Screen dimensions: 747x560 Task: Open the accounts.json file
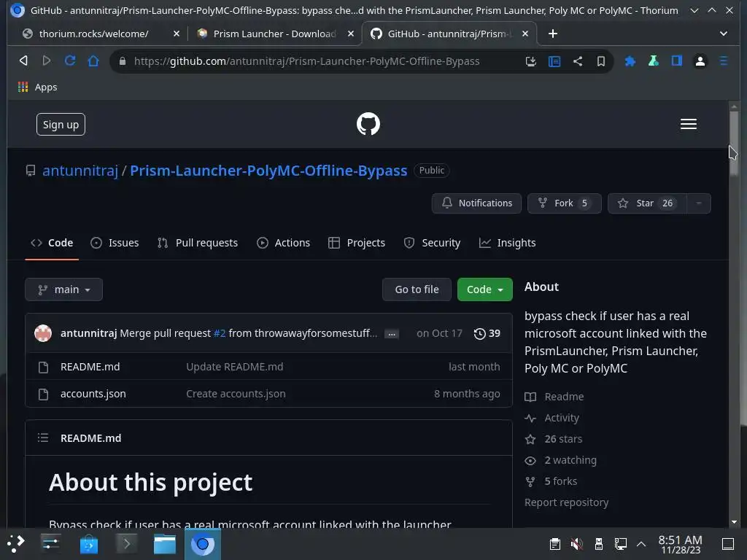tap(93, 394)
